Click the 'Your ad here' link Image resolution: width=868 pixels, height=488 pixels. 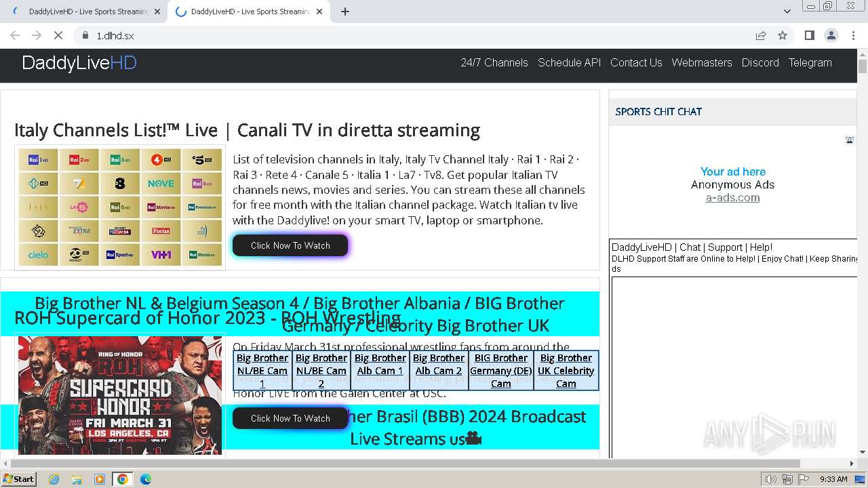[x=732, y=171]
